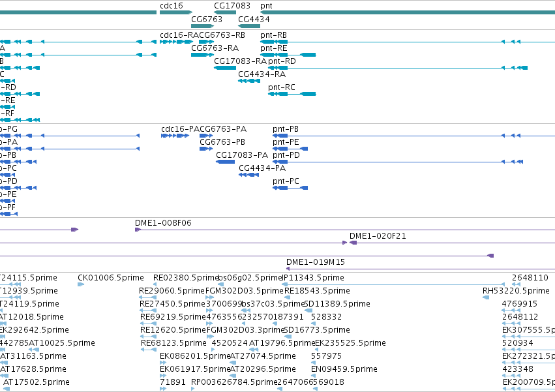
Task: Click the RE69219.5prime EST label
Action: click(x=173, y=317)
